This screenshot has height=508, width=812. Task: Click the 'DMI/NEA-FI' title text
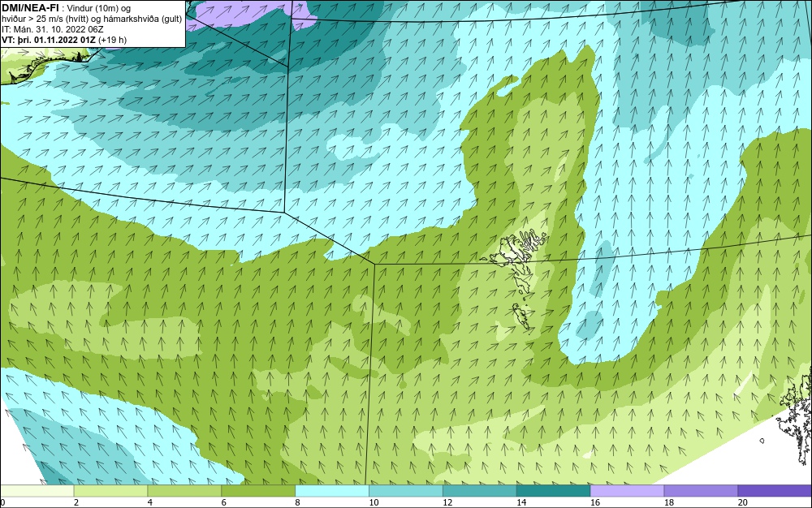(30, 7)
